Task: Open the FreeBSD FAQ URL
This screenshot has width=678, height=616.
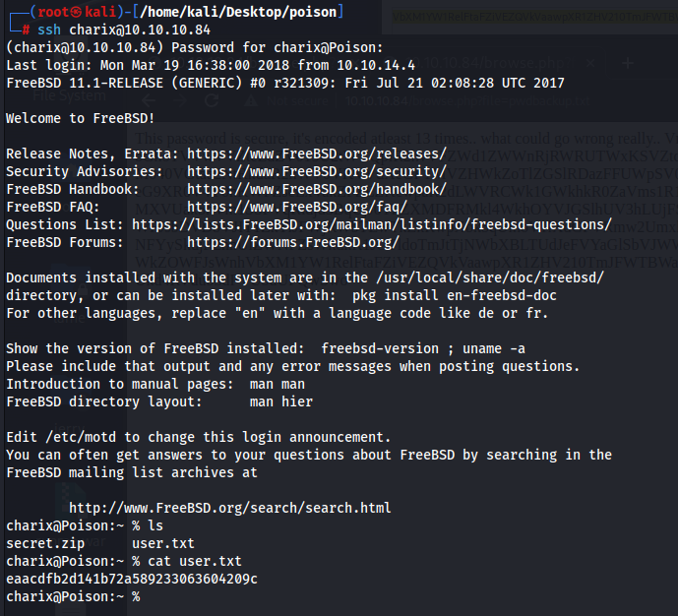Action: click(x=297, y=207)
